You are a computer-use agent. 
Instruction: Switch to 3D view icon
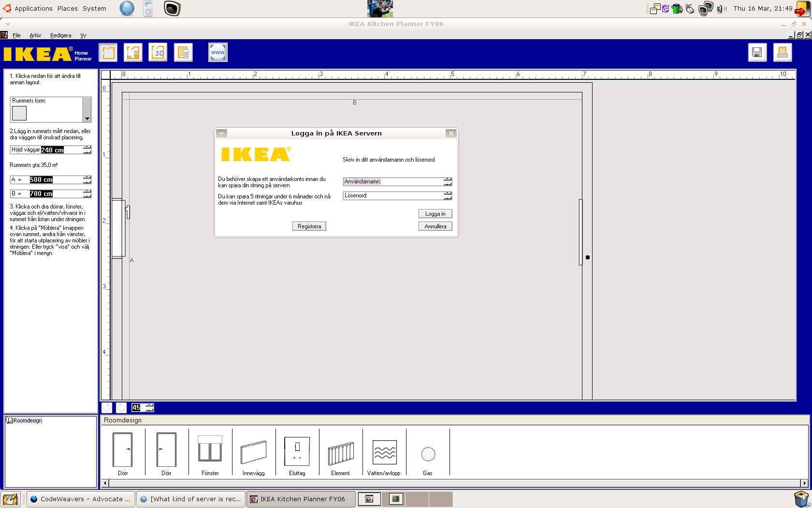click(x=158, y=52)
